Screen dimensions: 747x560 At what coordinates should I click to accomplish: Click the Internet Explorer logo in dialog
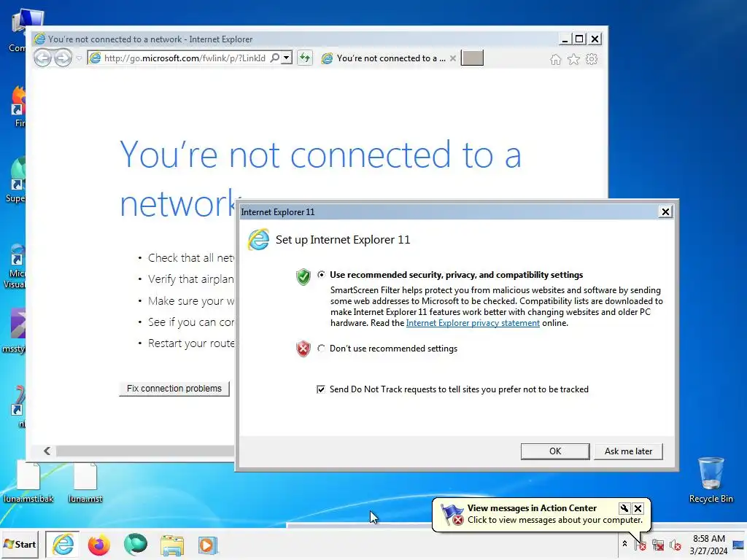point(259,239)
